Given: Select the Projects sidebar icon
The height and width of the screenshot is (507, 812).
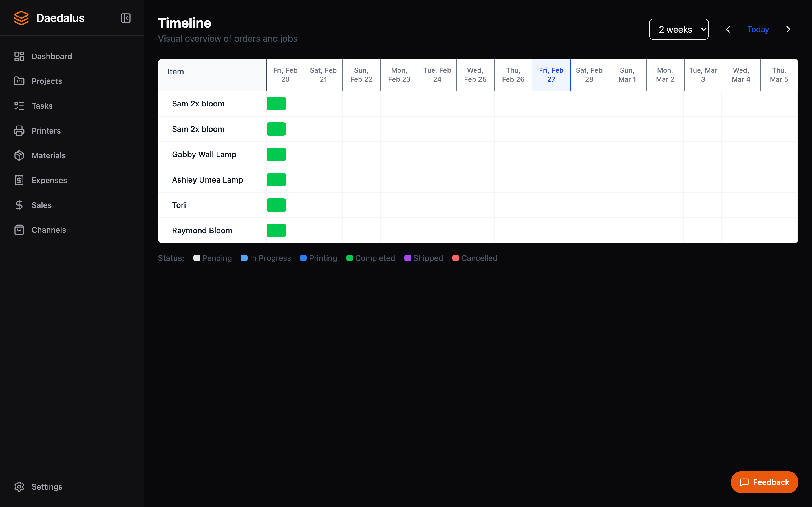Looking at the screenshot, I should [19, 81].
